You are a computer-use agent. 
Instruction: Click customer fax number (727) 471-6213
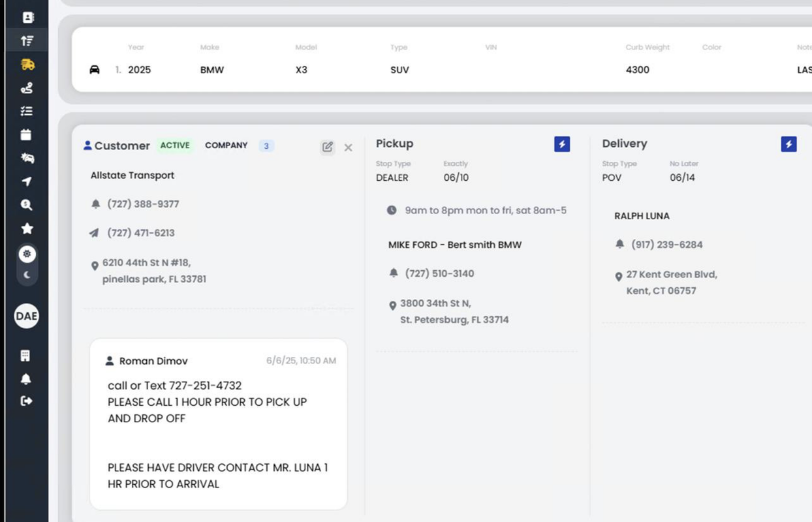141,233
